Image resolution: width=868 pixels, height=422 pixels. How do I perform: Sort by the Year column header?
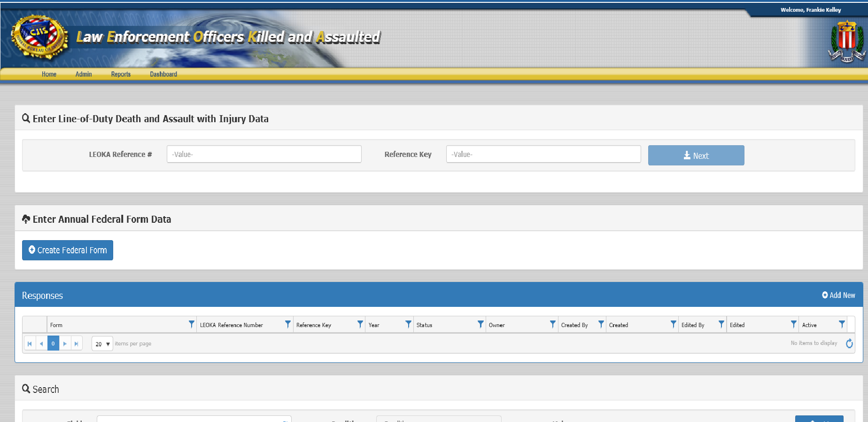tap(374, 325)
